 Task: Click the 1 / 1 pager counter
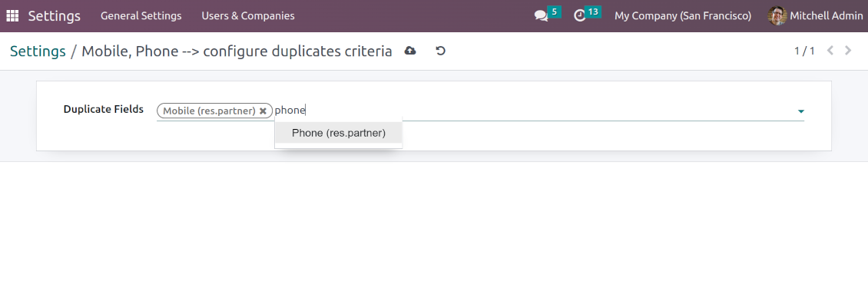804,51
